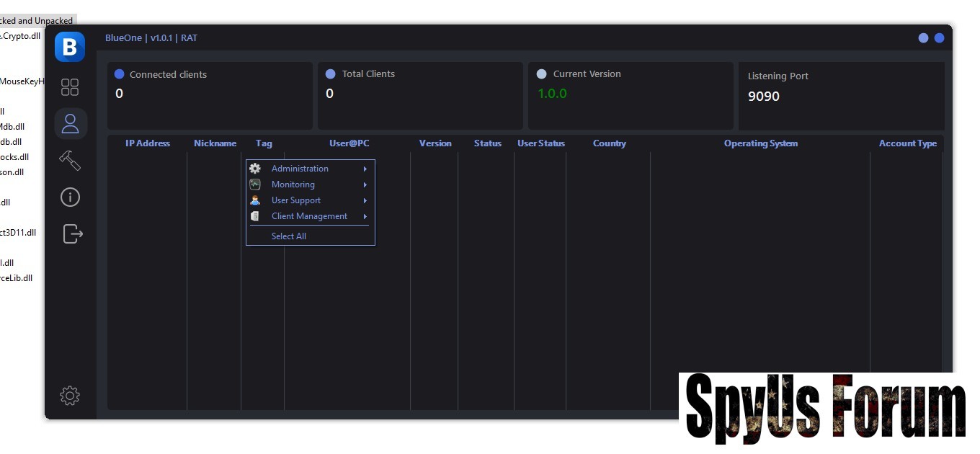Click the Connected clients card

click(x=209, y=95)
